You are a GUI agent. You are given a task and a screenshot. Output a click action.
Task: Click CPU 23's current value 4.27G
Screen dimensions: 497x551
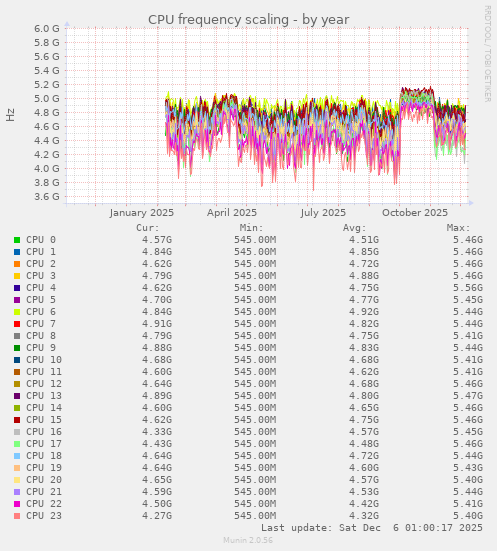coord(157,516)
